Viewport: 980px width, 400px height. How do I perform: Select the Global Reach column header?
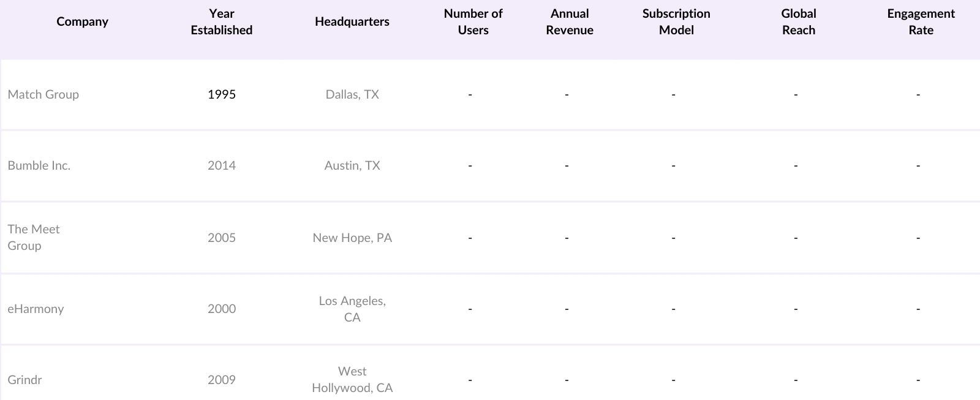tap(798, 21)
